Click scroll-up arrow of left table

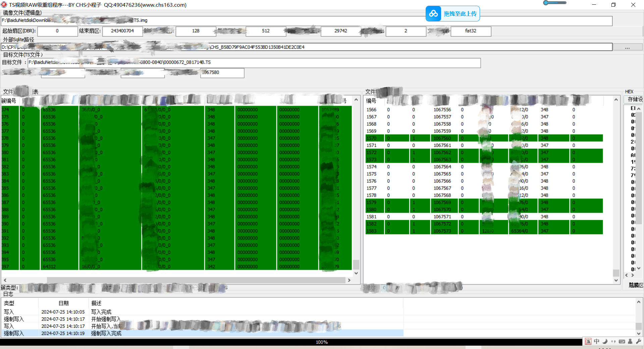point(356,100)
